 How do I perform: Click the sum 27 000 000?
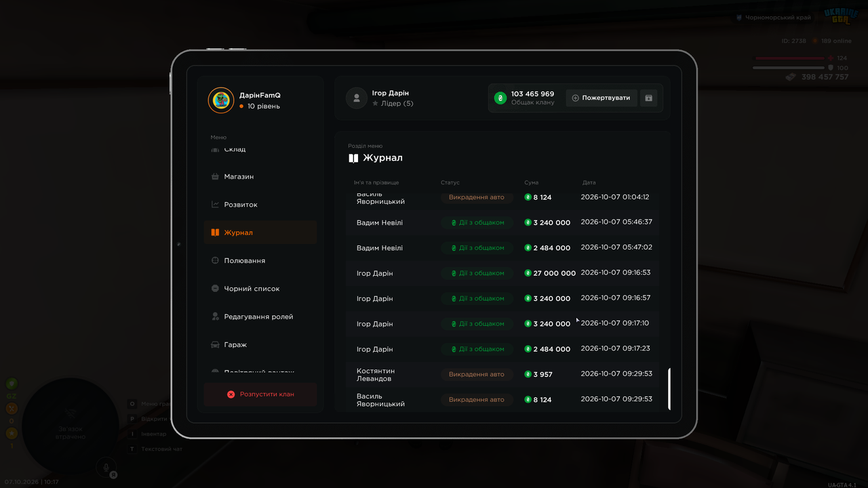pos(555,273)
